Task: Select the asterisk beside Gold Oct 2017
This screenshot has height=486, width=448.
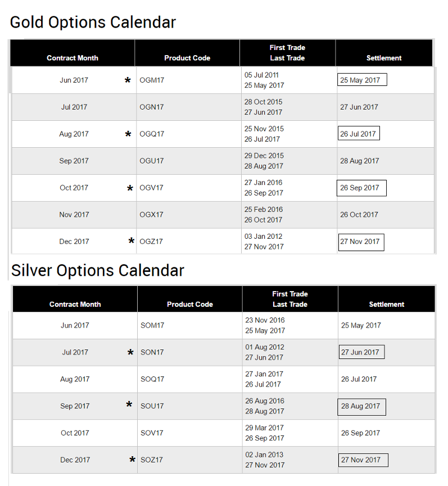Action: 130,189
